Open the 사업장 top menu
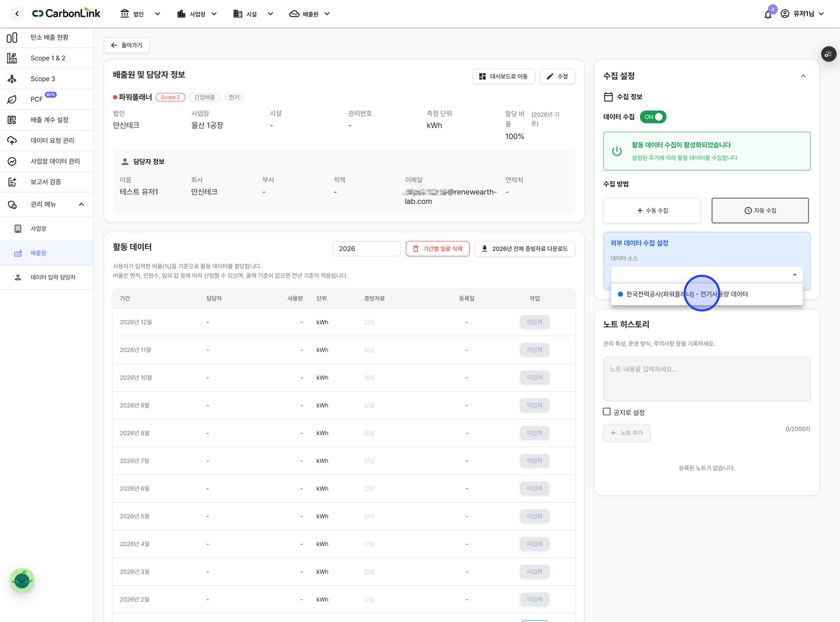 [197, 14]
